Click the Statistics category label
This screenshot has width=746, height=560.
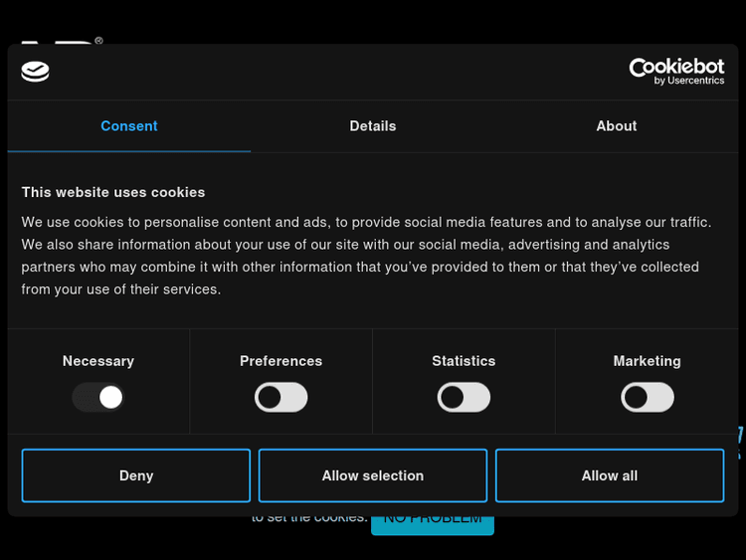click(x=464, y=361)
